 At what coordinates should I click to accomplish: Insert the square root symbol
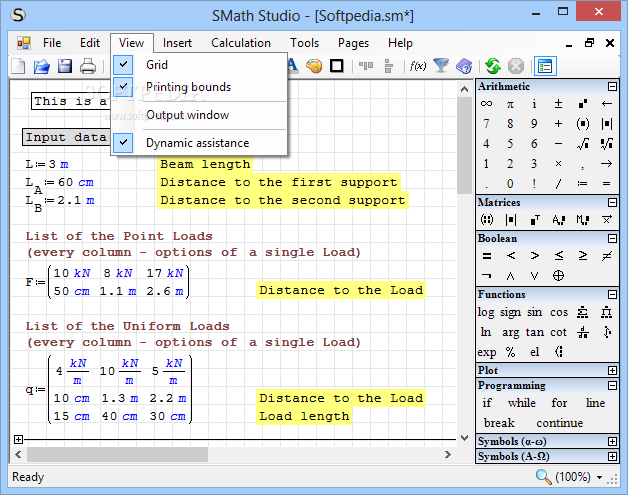[583, 144]
